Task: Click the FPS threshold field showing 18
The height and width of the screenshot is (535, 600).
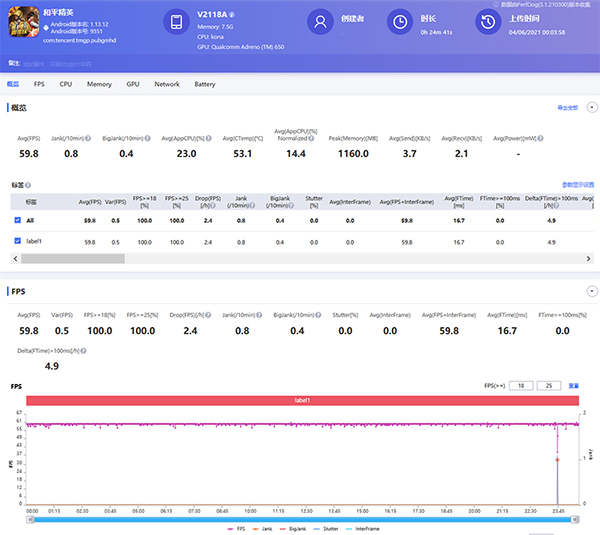Action: 523,384
